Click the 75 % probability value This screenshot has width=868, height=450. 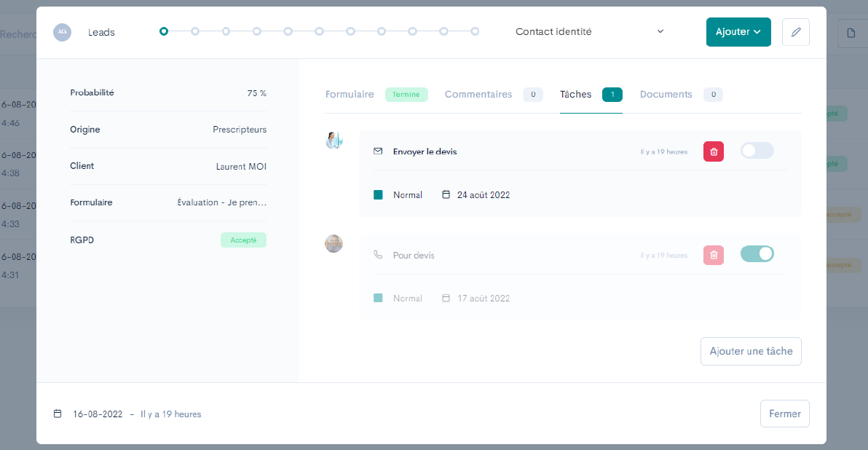point(257,93)
